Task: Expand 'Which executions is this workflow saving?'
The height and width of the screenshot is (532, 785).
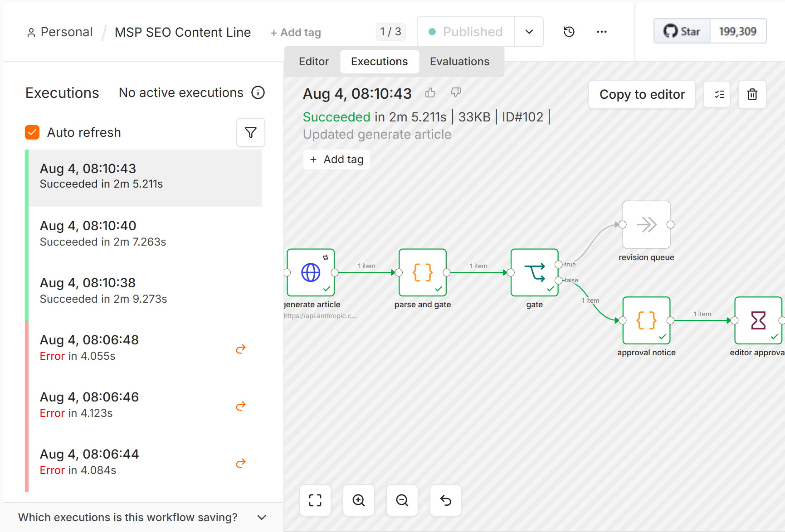Action: coord(142,517)
